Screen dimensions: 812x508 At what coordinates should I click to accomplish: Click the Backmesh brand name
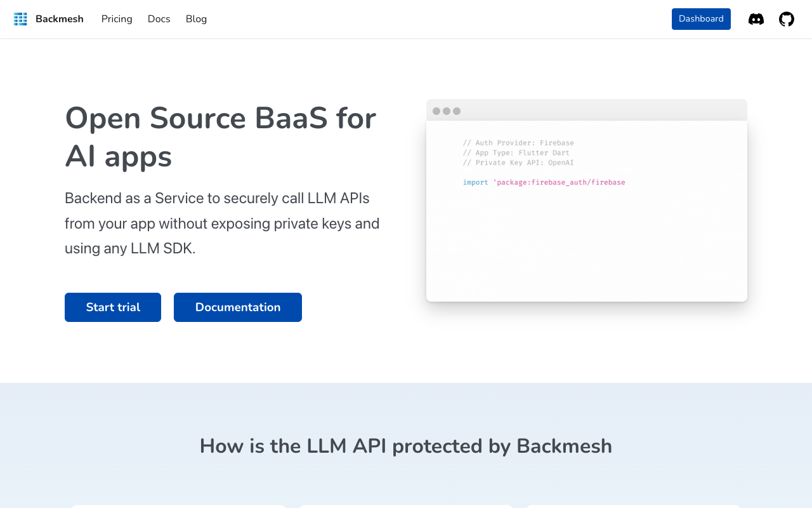60,19
